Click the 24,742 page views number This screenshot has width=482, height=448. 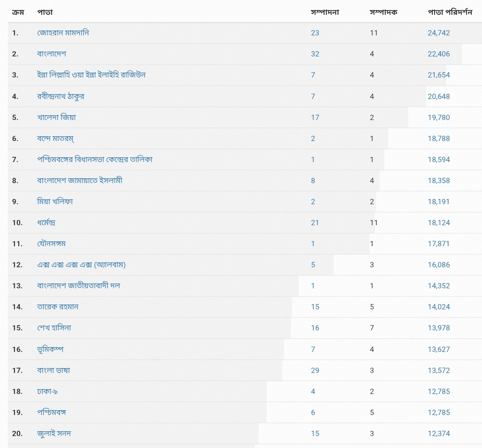point(438,33)
